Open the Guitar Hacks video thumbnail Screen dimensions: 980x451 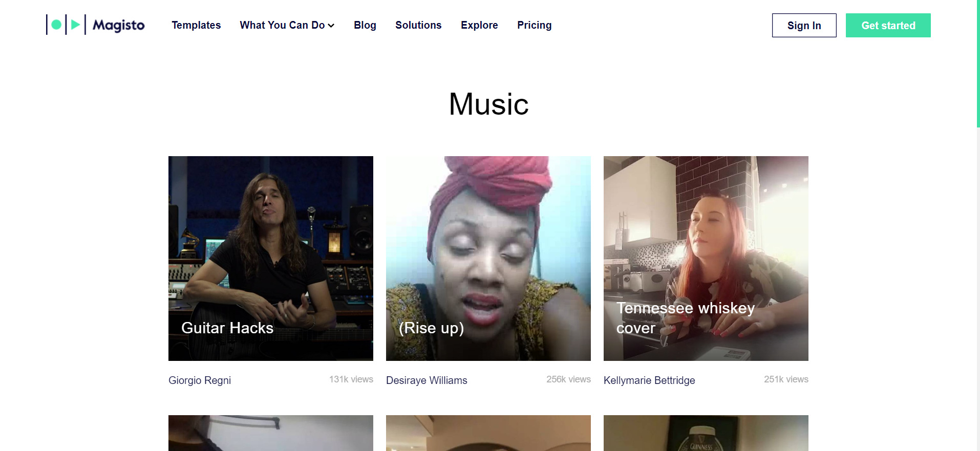[x=270, y=258]
